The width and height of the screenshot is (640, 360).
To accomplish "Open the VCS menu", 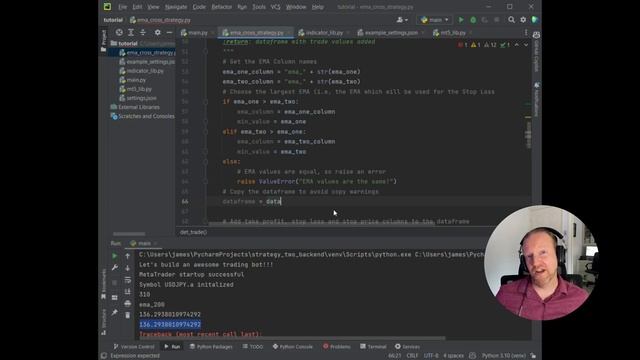I will pyautogui.click(x=276, y=7).
